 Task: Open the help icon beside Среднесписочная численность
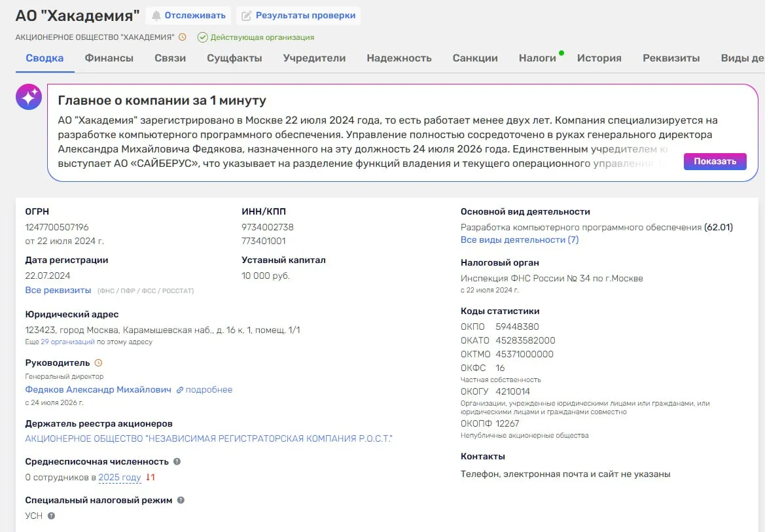pos(177,461)
